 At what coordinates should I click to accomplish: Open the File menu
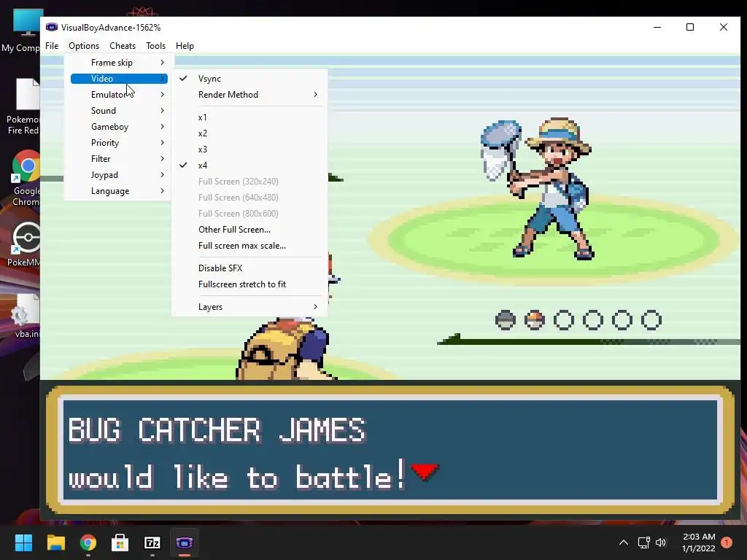[52, 46]
